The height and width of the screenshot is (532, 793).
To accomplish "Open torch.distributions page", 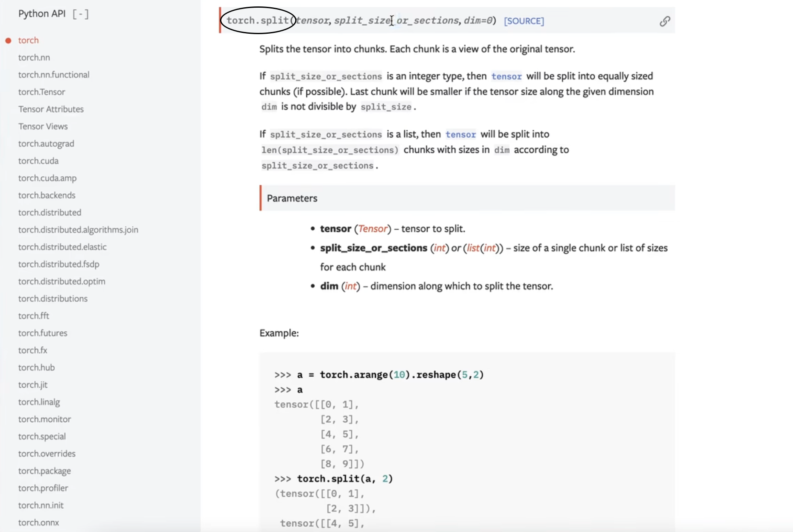I will (x=53, y=298).
